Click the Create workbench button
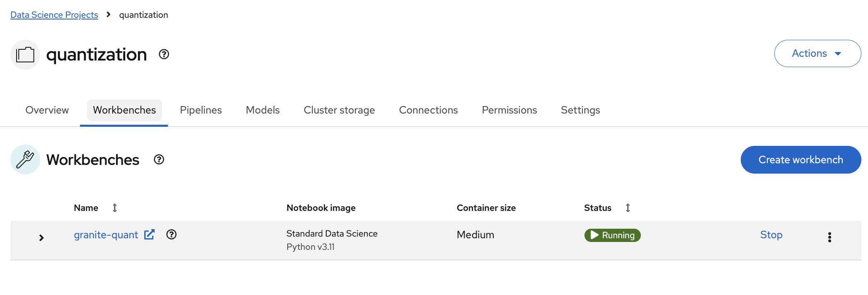This screenshot has width=868, height=295. click(x=800, y=160)
